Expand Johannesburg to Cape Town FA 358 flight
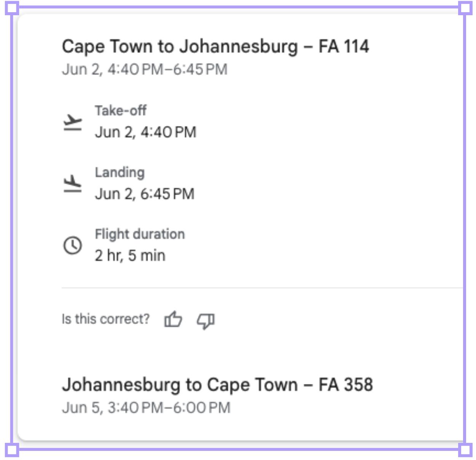476x460 pixels. point(217,385)
